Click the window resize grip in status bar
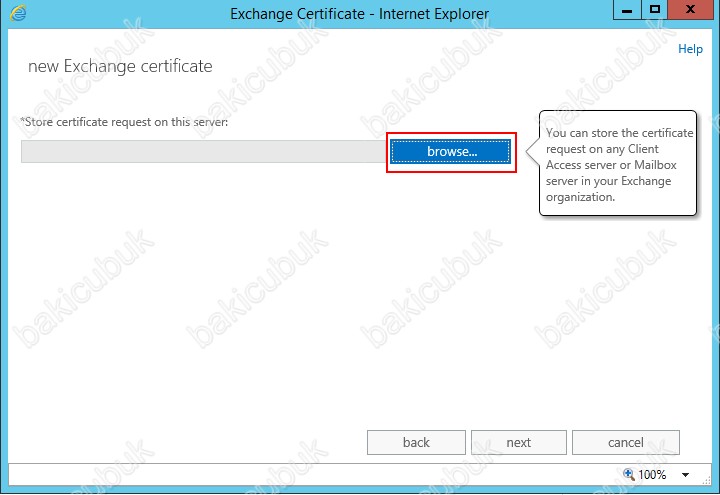This screenshot has width=720, height=495. (706, 480)
